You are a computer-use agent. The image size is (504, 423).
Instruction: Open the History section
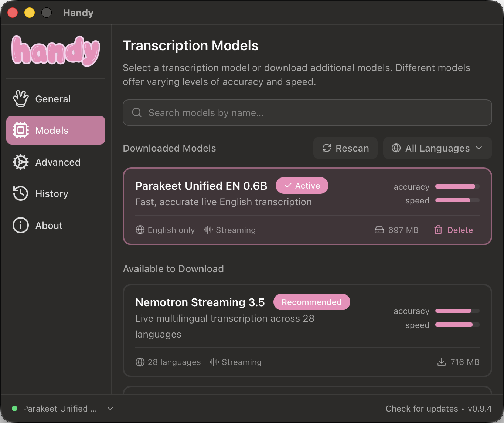click(56, 193)
